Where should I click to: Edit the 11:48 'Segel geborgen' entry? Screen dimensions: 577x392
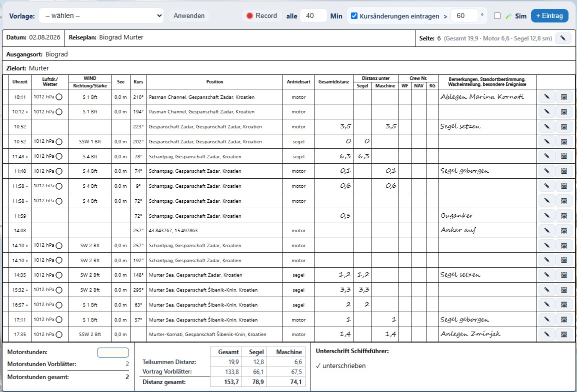click(x=547, y=171)
